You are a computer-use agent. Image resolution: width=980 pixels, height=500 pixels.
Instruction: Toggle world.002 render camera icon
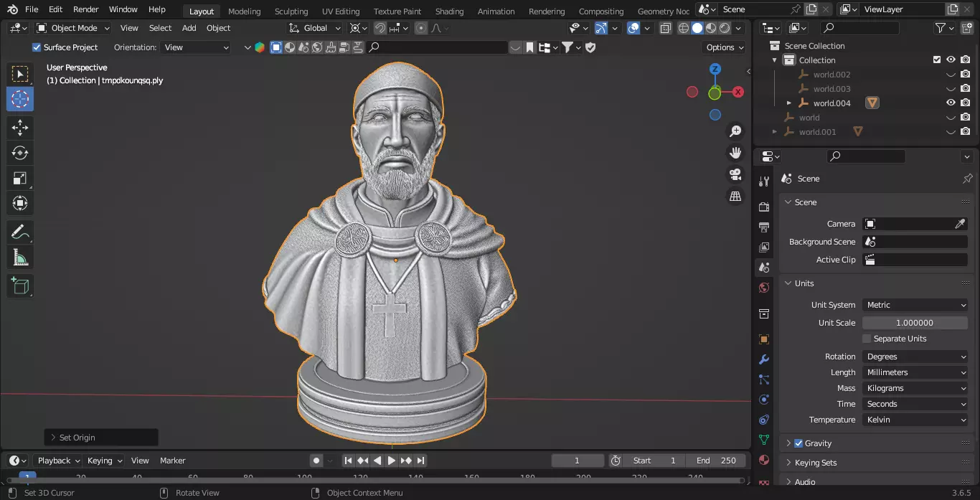coord(966,75)
